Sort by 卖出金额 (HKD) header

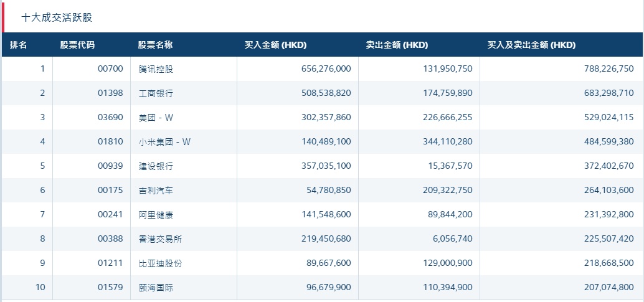click(397, 45)
